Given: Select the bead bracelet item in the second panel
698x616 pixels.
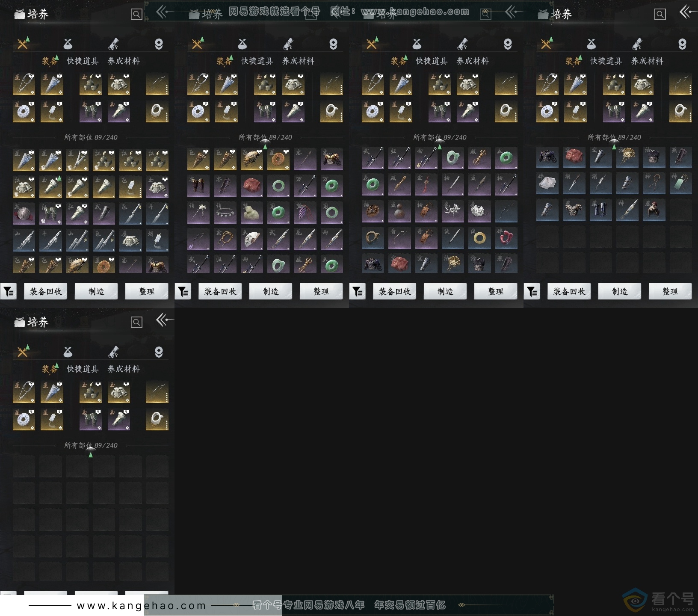Looking at the screenshot, I should 225,239.
